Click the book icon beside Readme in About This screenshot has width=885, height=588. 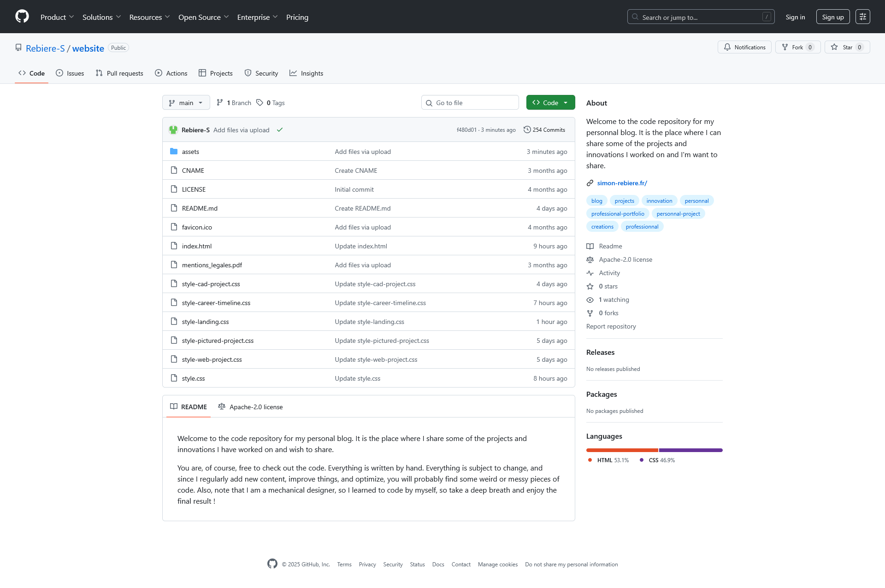click(x=590, y=246)
